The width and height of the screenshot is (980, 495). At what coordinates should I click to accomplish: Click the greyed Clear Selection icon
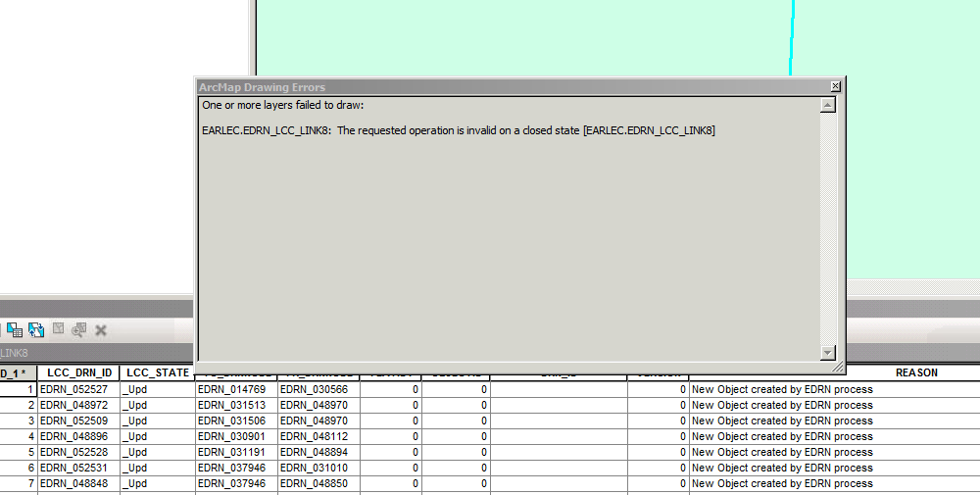coord(58,328)
